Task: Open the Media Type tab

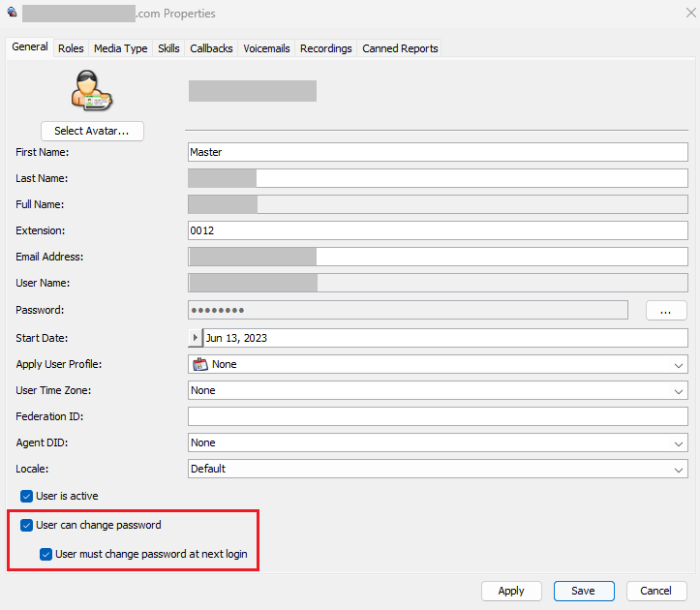Action: (120, 48)
